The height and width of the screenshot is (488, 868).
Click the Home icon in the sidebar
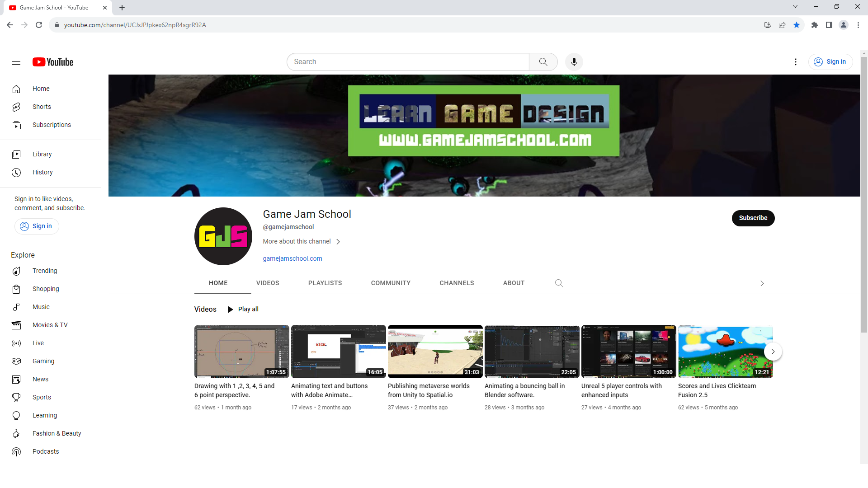pos(16,89)
